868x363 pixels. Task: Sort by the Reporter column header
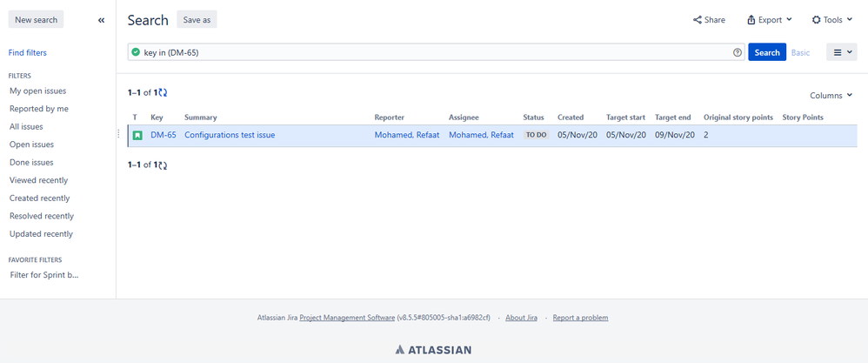pyautogui.click(x=389, y=118)
